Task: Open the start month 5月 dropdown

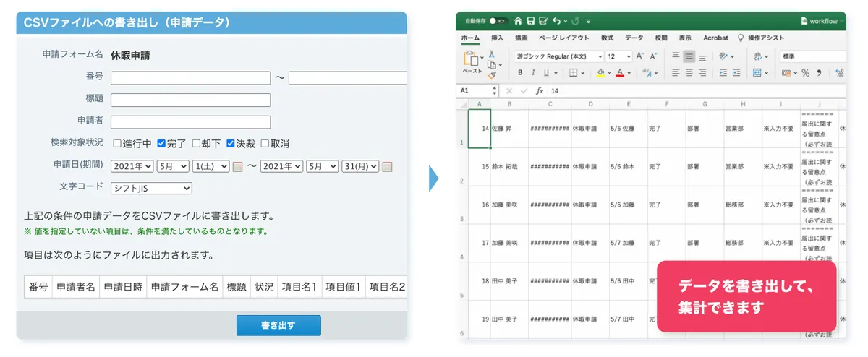Action: coord(173,166)
